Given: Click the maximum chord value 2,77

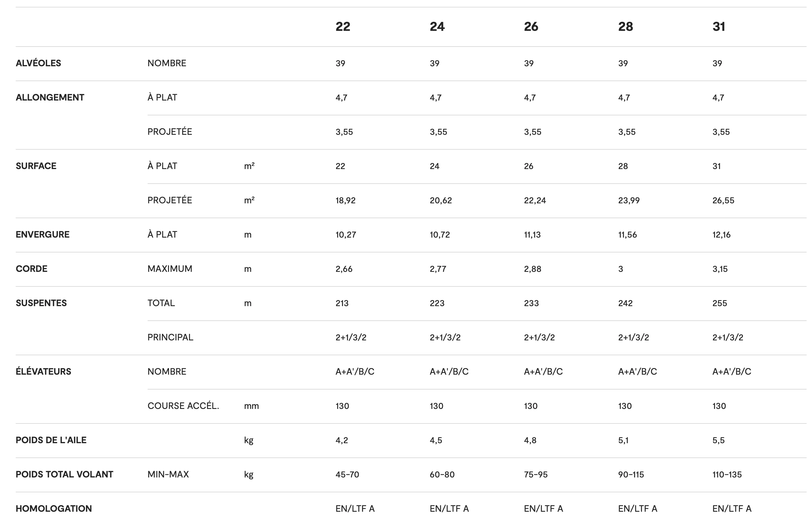Looking at the screenshot, I should [438, 269].
